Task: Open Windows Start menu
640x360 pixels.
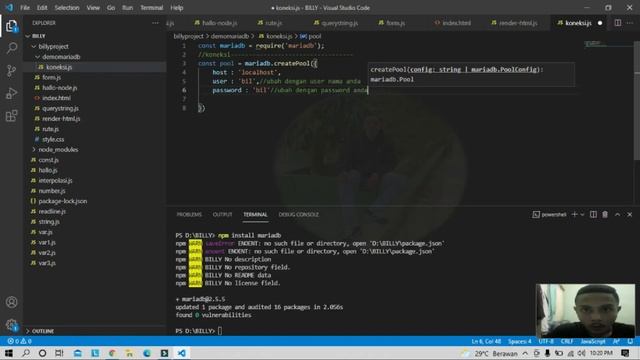Action: click(8, 353)
